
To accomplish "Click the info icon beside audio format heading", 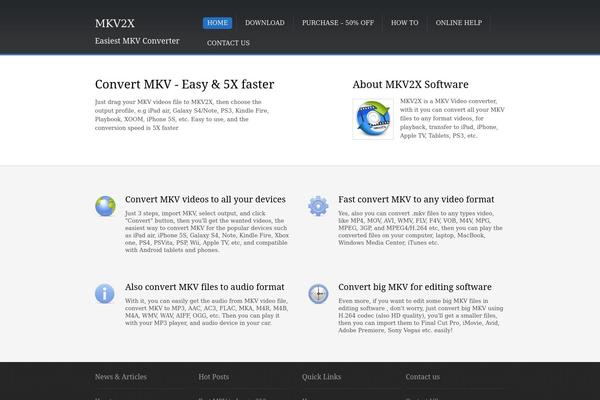I will tap(105, 294).
